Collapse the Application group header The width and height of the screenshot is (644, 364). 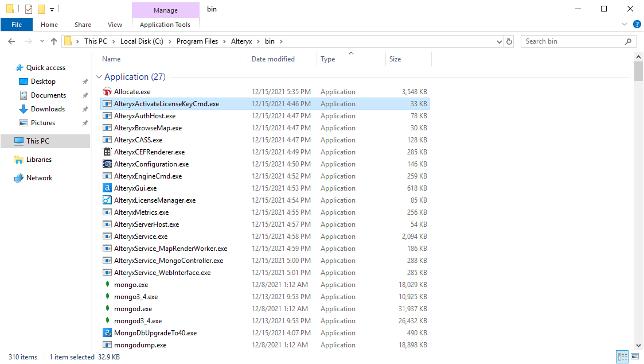[x=99, y=76]
